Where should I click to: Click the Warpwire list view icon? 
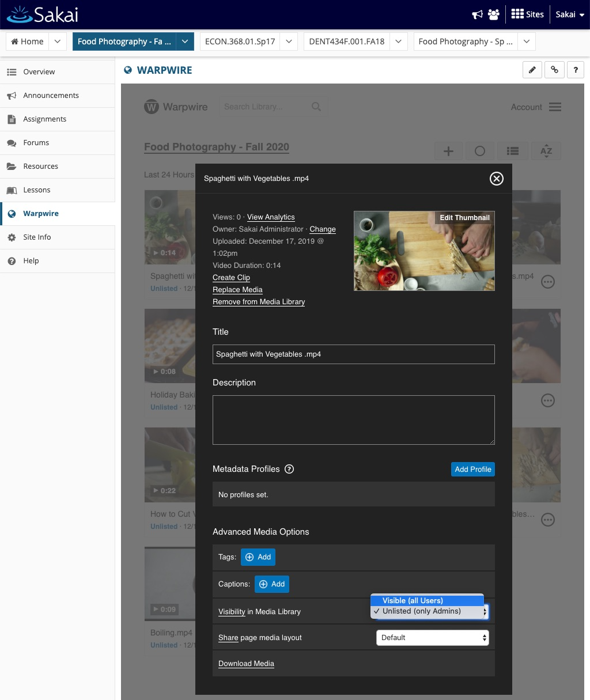coord(513,151)
